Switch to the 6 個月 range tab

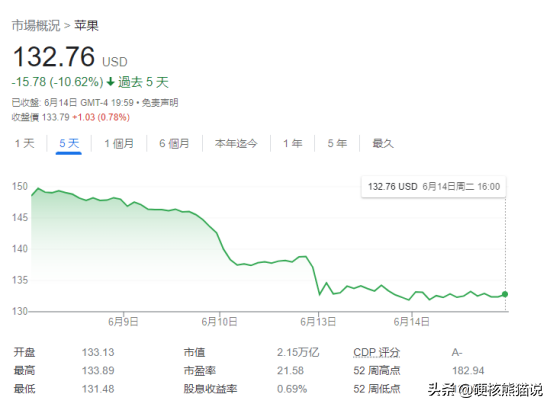coord(174,143)
